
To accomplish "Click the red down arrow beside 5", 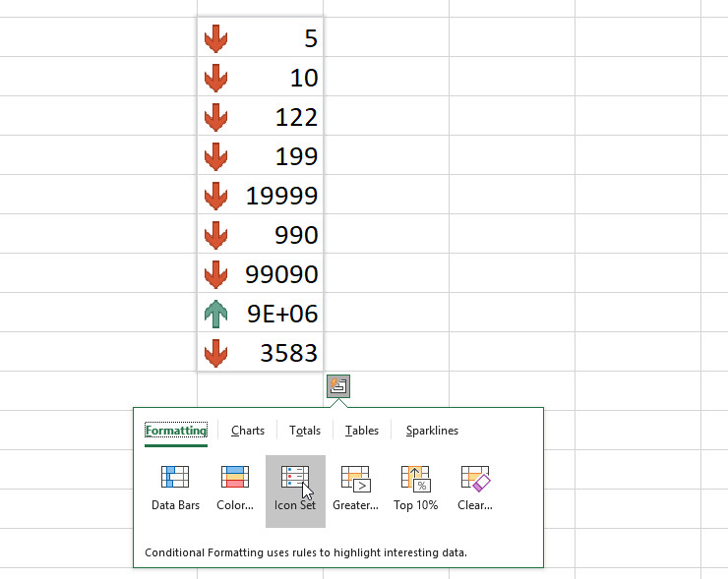I will pyautogui.click(x=215, y=38).
